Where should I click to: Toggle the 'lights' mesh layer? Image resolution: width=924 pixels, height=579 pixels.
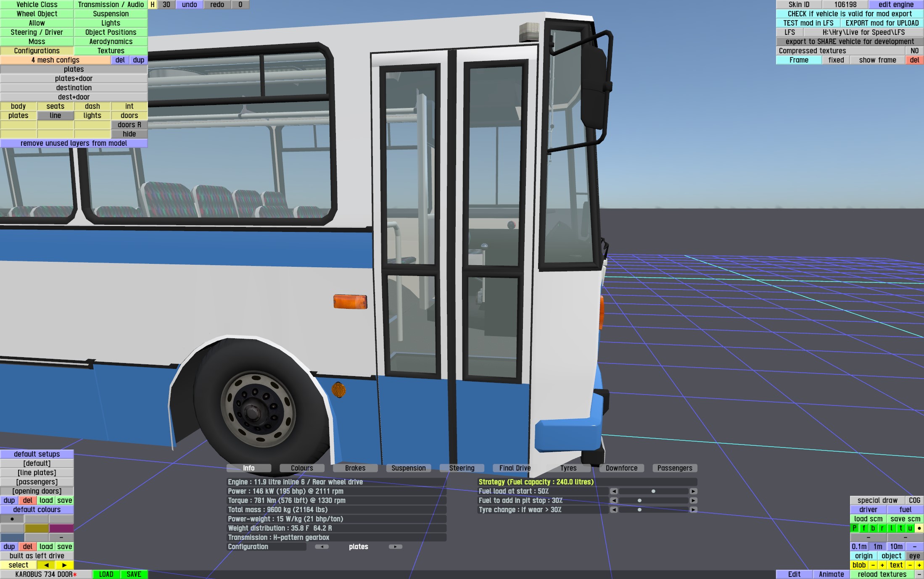pyautogui.click(x=92, y=116)
